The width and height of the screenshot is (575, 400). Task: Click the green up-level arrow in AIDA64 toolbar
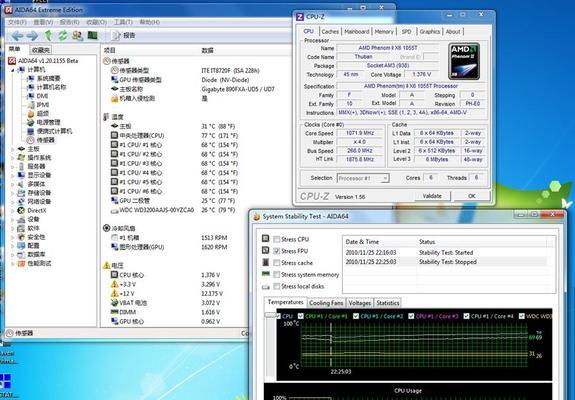click(48, 35)
